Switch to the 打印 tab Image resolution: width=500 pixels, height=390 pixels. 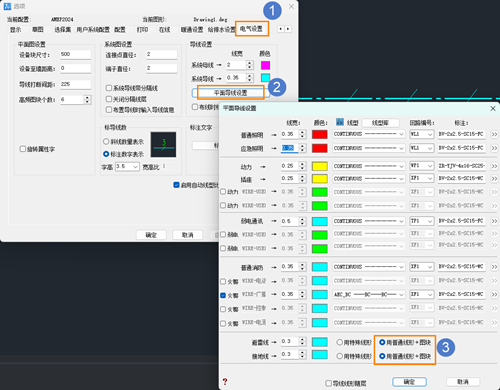click(142, 29)
